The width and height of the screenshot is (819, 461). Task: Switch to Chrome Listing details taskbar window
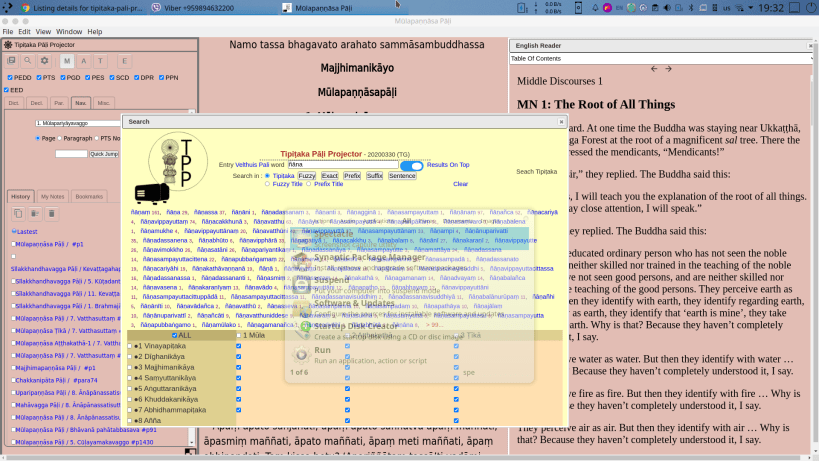pos(82,8)
